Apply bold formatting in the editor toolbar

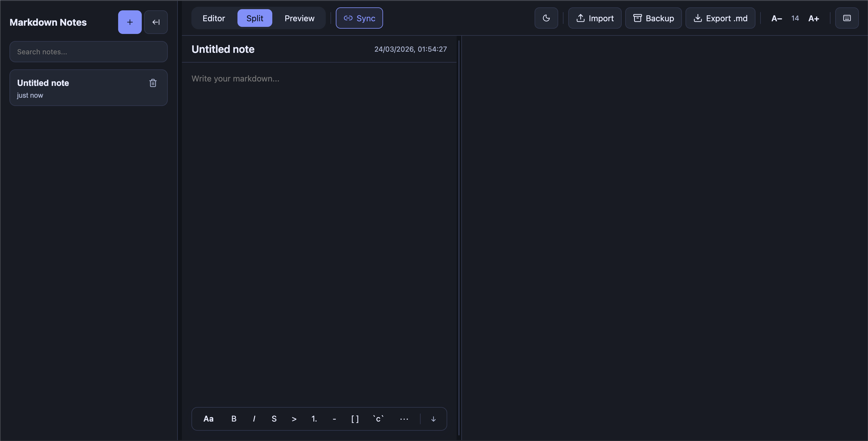234,419
